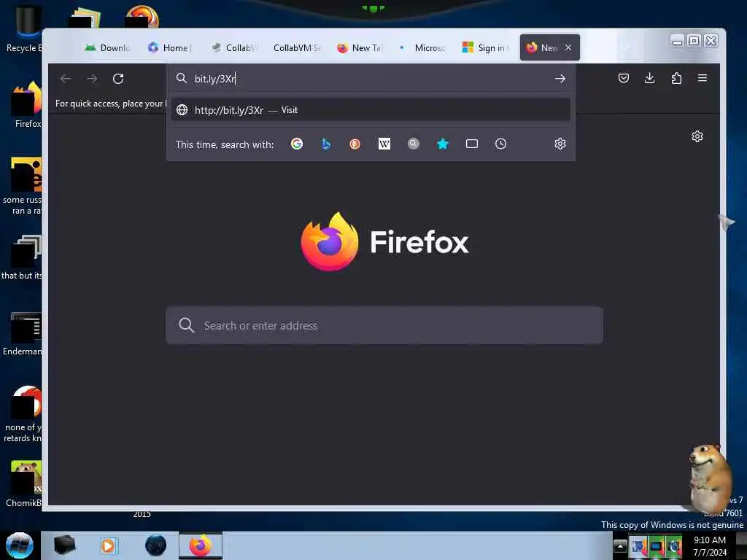Open the Firefox hamburger menu
Screen dimensions: 747x560
pyautogui.click(x=703, y=77)
